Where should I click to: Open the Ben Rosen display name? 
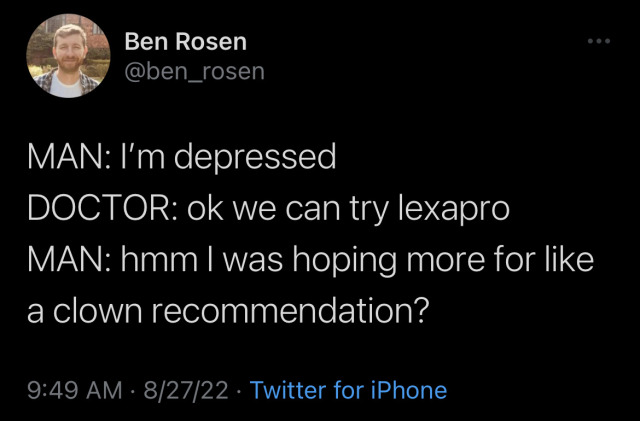(186, 42)
